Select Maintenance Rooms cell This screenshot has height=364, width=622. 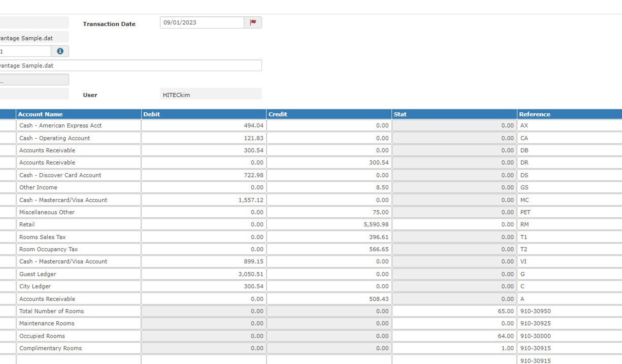pos(79,324)
